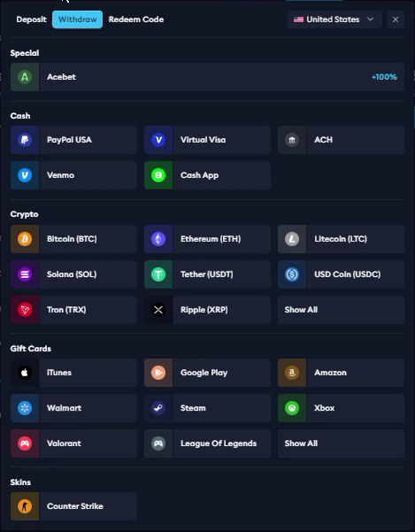Viewport: 415px width, 532px height.
Task: Click the United States flag icon
Action: pyautogui.click(x=298, y=19)
